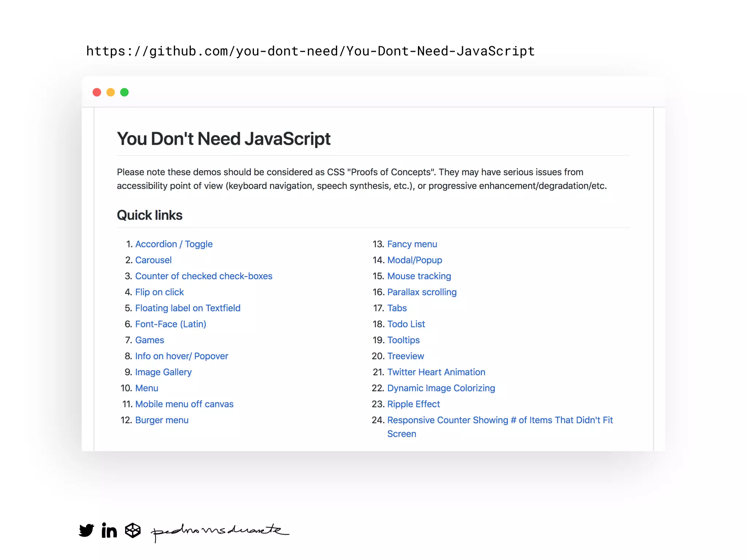This screenshot has height=560, width=747.
Task: Click the "Quick links" heading
Action: [x=150, y=215]
